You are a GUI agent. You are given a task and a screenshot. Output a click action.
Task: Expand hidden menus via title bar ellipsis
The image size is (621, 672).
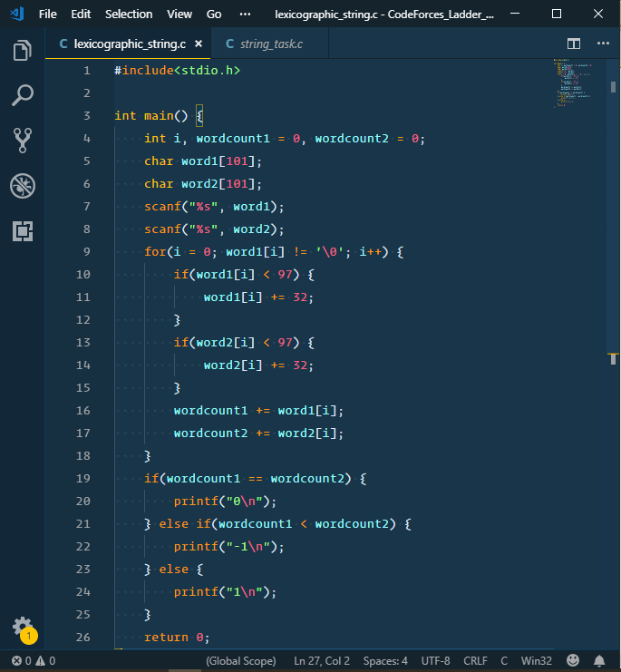(x=245, y=15)
